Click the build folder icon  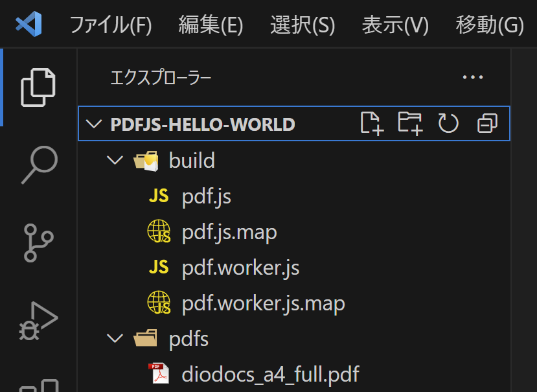coord(146,161)
